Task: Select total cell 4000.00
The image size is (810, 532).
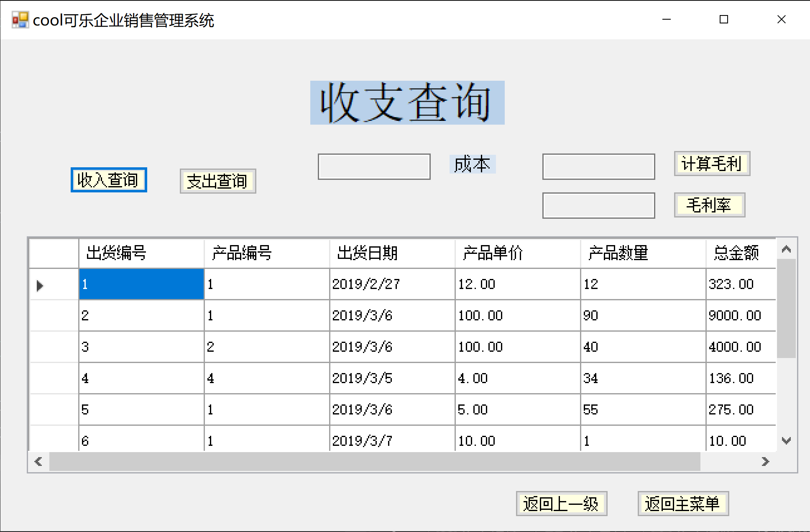Action: pyautogui.click(x=741, y=347)
